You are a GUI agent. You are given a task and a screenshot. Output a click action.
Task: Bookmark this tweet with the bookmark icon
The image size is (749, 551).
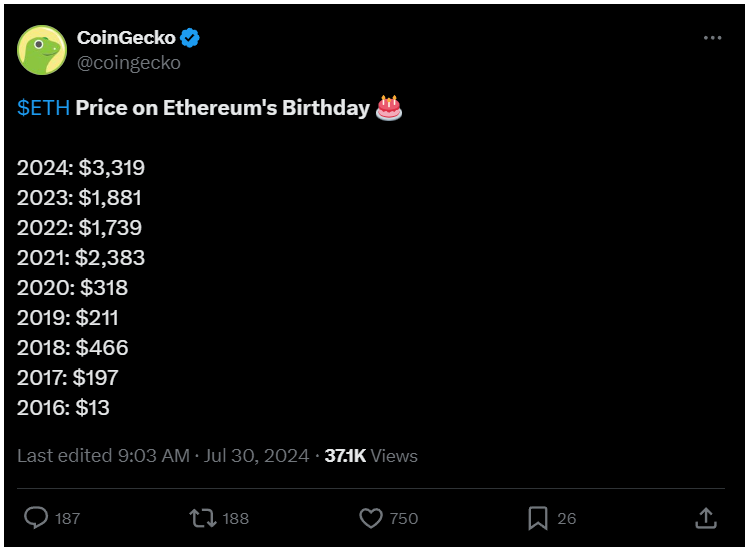[538, 518]
